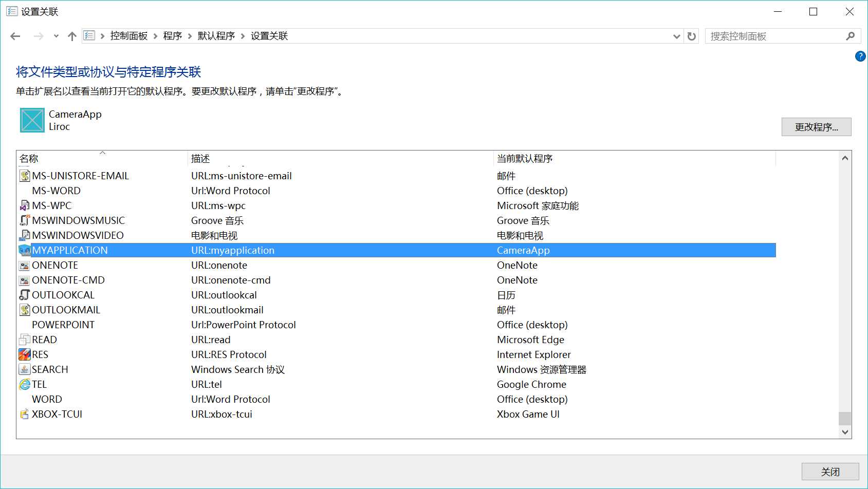Sort by the 描述 column header
Screen dimensions: 868x489
tap(340, 158)
